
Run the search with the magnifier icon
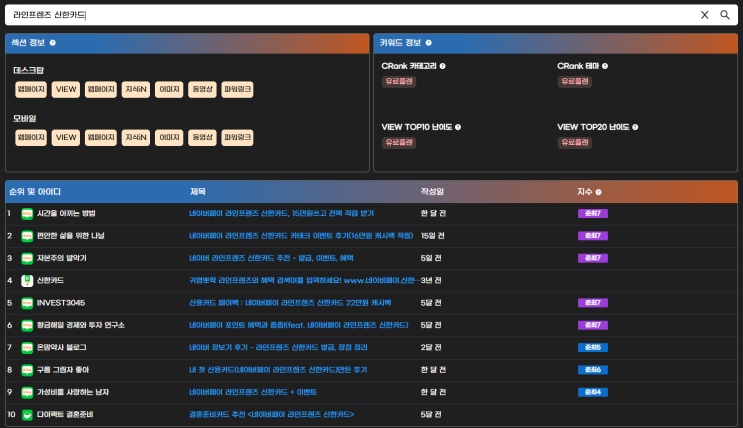click(x=725, y=15)
